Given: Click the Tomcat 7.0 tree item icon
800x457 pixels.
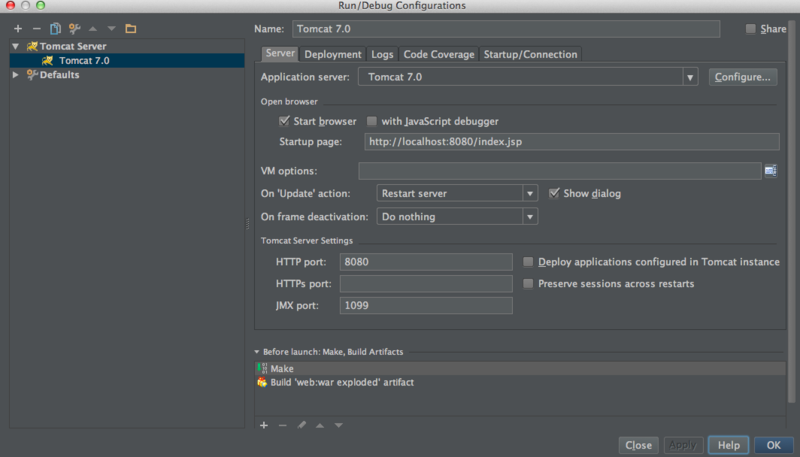Looking at the screenshot, I should click(47, 61).
